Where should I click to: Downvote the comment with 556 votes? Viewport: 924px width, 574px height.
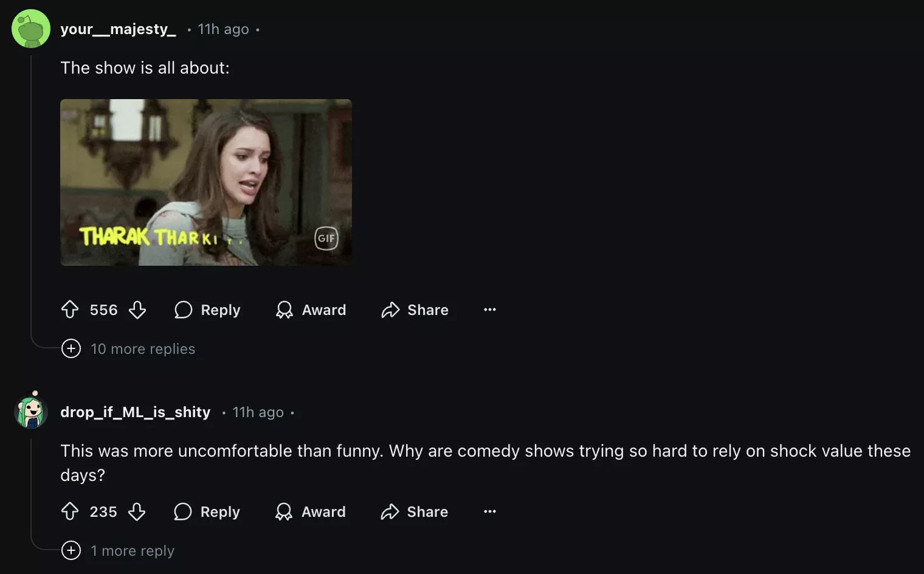(x=137, y=309)
